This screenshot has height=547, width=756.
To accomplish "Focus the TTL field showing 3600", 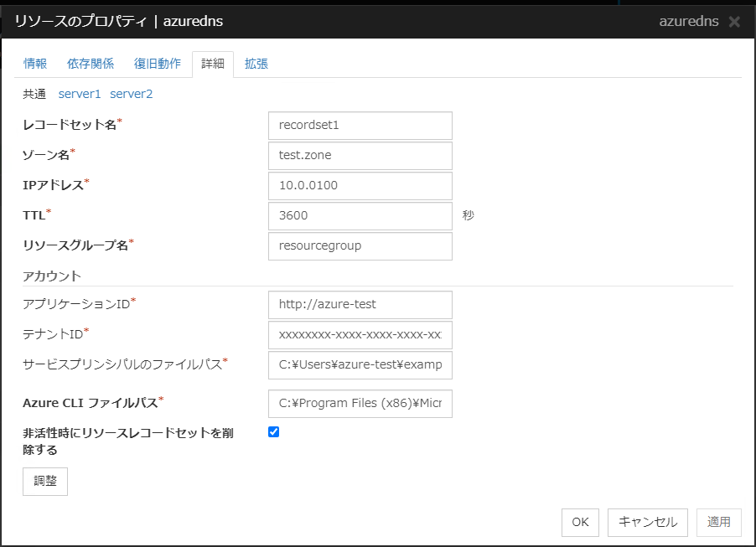I will [x=360, y=216].
